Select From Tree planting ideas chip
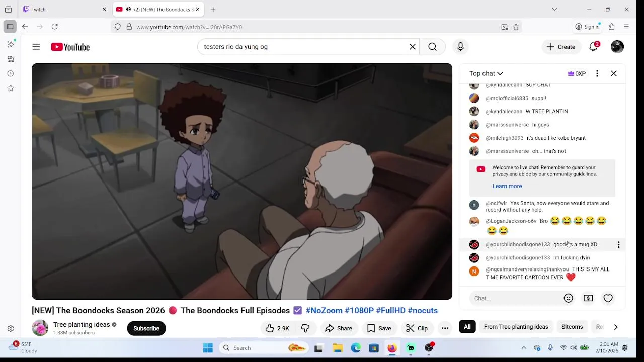This screenshot has height=362, width=644. [516, 327]
